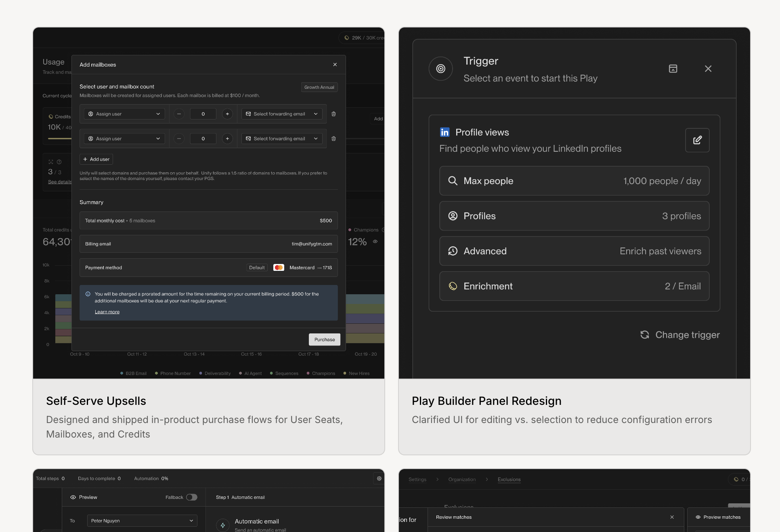Click the Change trigger refresh icon

point(645,335)
